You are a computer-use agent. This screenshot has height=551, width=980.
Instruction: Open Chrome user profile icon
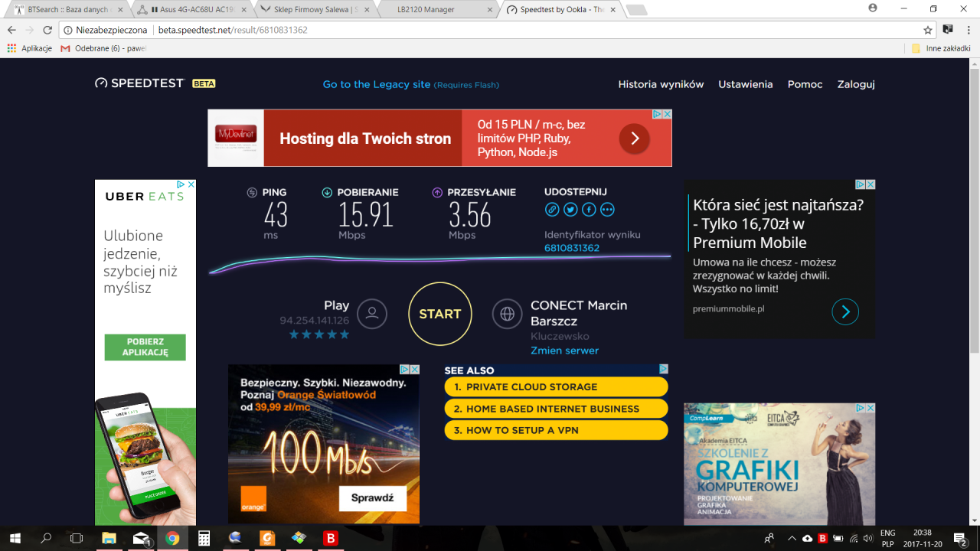coord(873,8)
